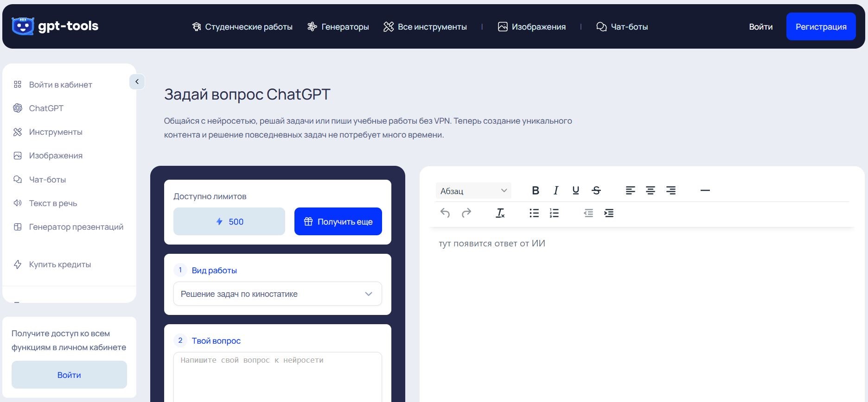Screen dimensions: 868x402
Task: Increase the paragraph indent
Action: [x=609, y=213]
